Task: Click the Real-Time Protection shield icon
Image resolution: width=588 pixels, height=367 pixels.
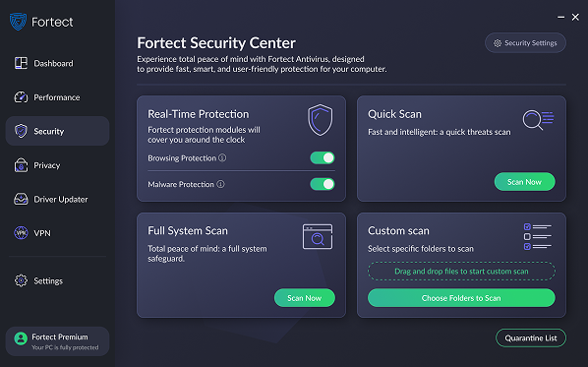Action: (x=321, y=120)
